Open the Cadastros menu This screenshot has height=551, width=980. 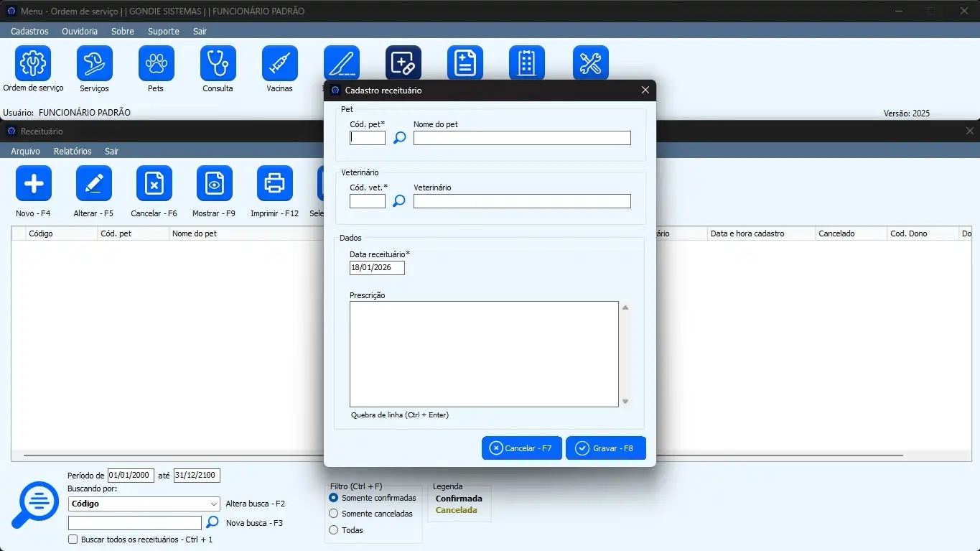29,32
